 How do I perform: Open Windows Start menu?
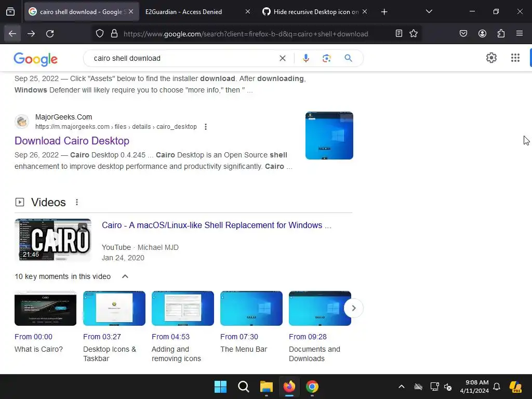(220, 387)
